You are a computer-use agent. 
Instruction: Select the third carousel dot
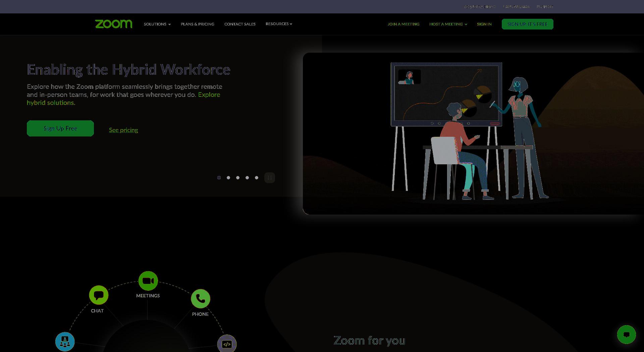click(x=238, y=178)
